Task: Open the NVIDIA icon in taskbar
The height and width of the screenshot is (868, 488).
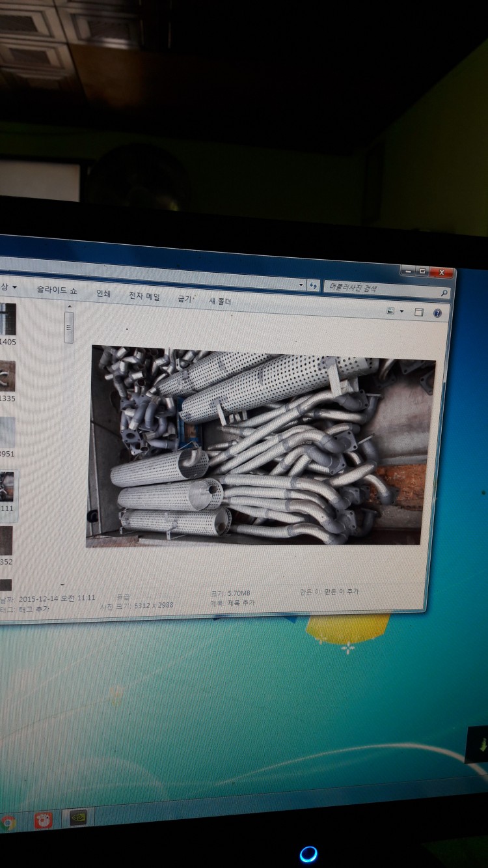Action: tap(79, 818)
